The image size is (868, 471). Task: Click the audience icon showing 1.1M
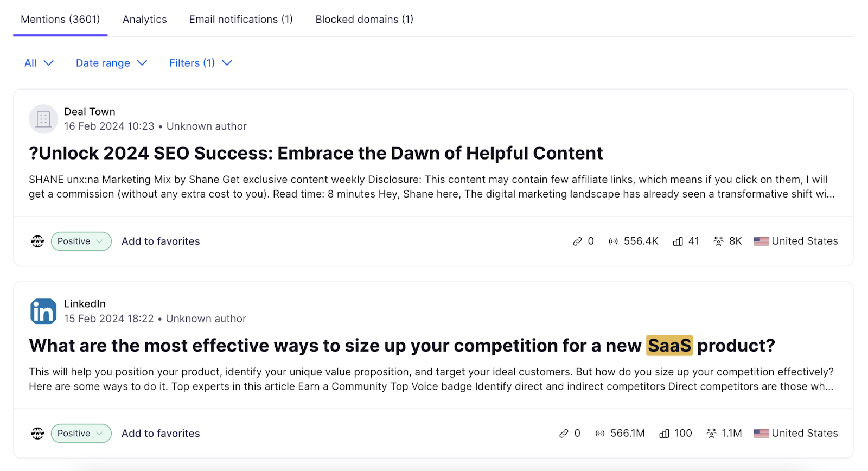711,433
